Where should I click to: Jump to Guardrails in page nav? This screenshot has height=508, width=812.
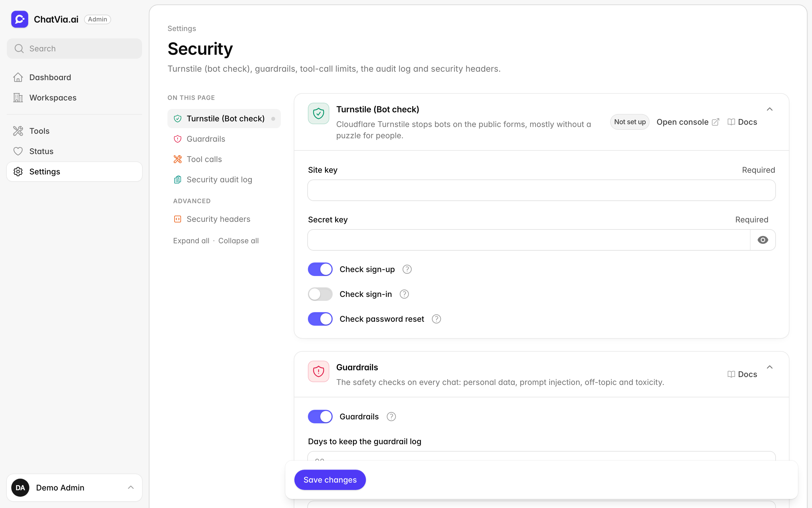pyautogui.click(x=224, y=139)
